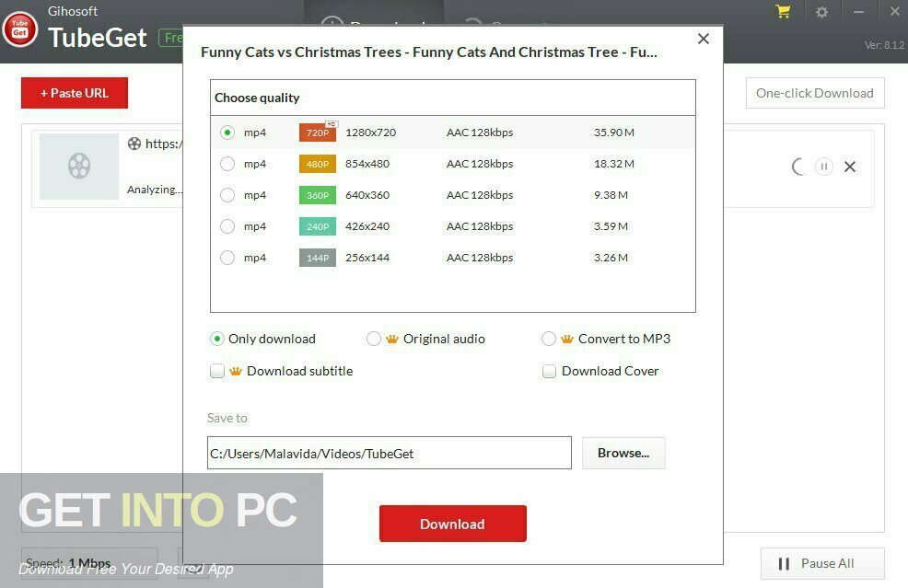Click the Ver: 8.1.2 label
This screenshot has height=588, width=908.
point(884,45)
